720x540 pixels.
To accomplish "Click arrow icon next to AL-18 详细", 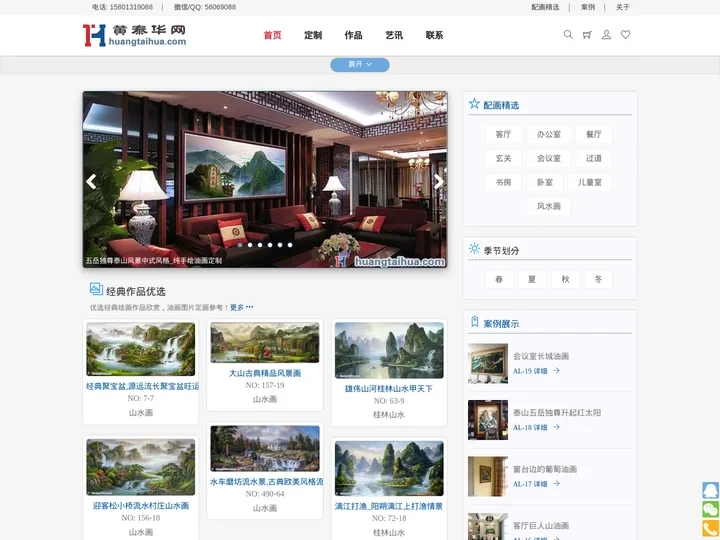I will tap(557, 427).
